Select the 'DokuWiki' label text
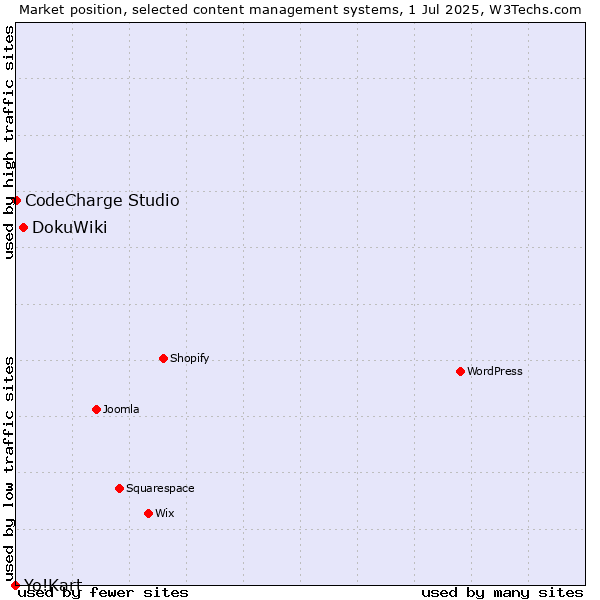Viewport: 600px width, 600px height. (x=70, y=228)
